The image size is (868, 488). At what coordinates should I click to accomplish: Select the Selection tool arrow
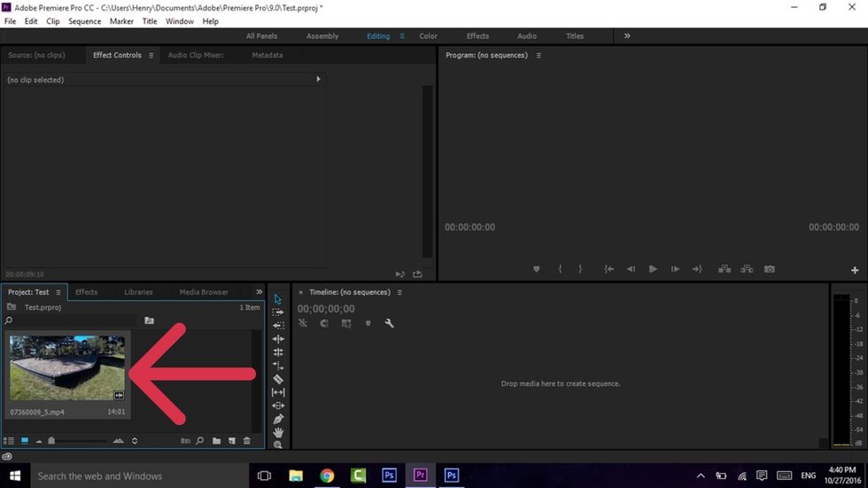[278, 298]
